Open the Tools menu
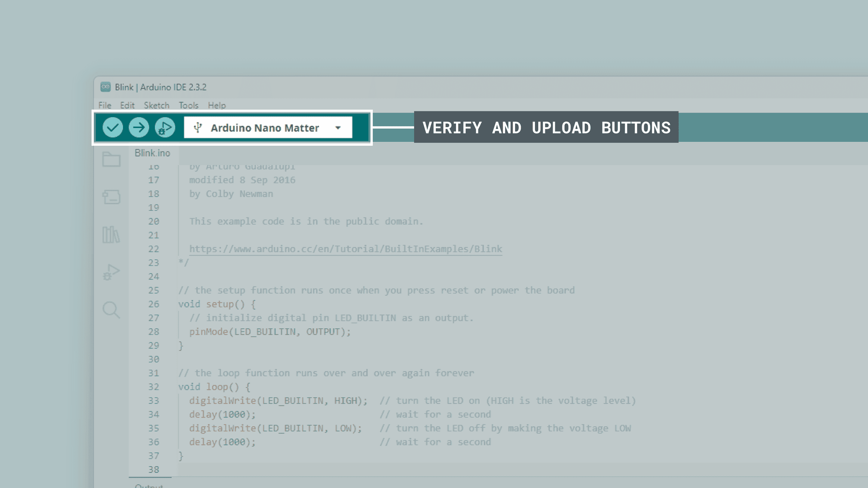The height and width of the screenshot is (488, 868). coord(188,105)
